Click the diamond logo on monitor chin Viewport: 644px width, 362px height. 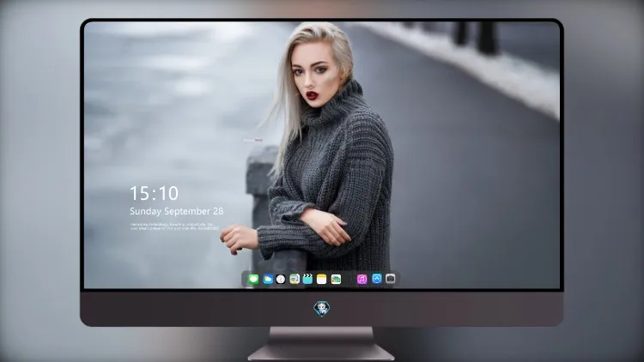(x=322, y=309)
